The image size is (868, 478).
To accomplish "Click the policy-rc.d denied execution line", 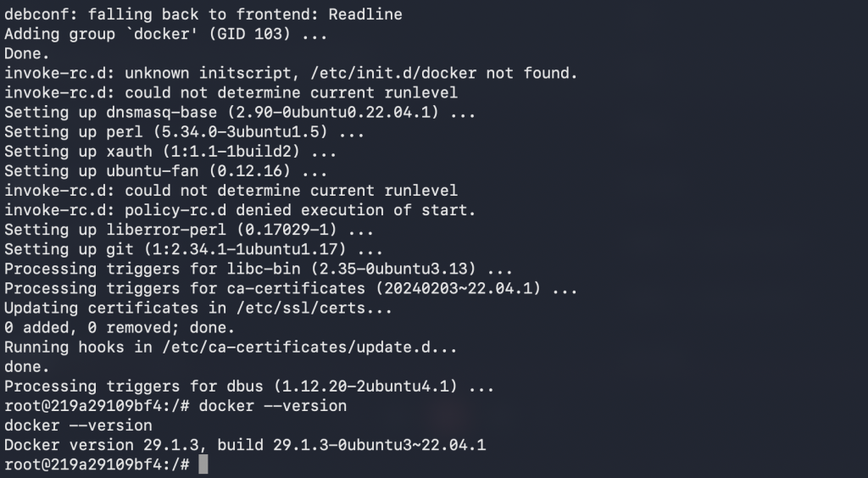I will 240,210.
